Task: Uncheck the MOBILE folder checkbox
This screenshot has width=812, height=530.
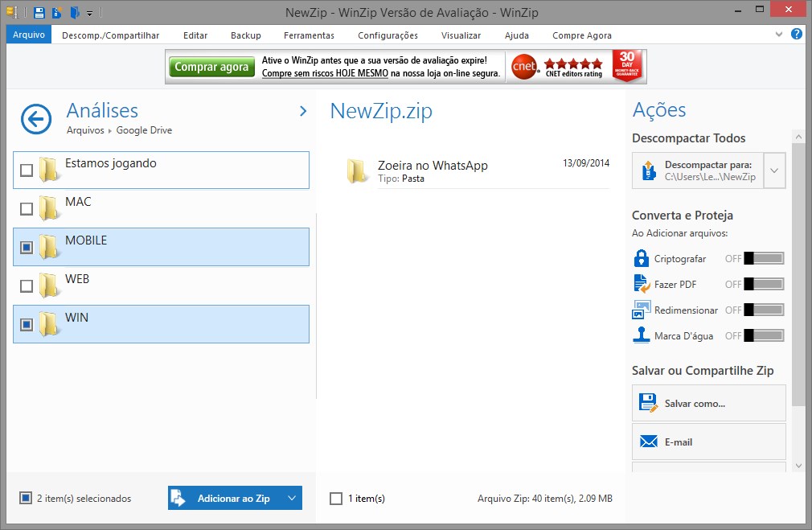Action: tap(27, 247)
